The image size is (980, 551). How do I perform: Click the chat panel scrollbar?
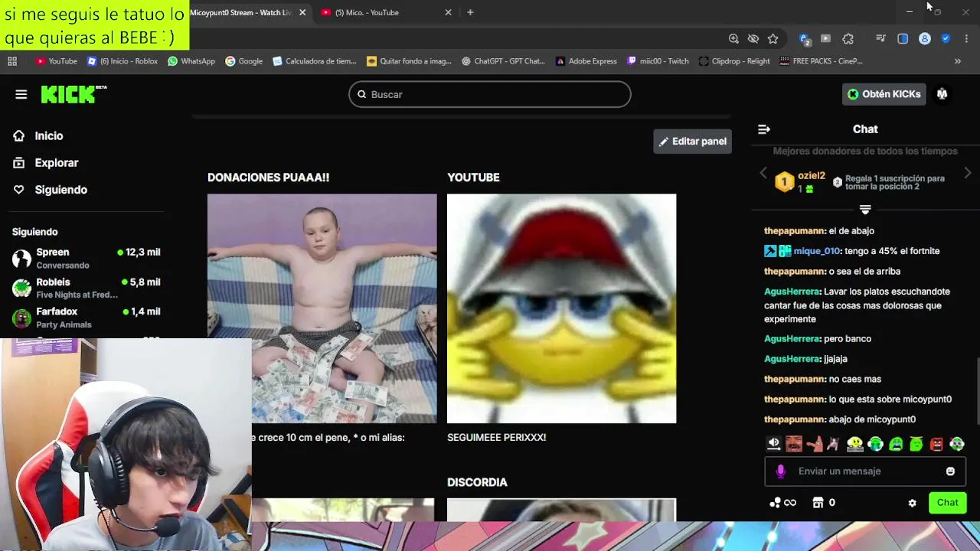point(977,390)
